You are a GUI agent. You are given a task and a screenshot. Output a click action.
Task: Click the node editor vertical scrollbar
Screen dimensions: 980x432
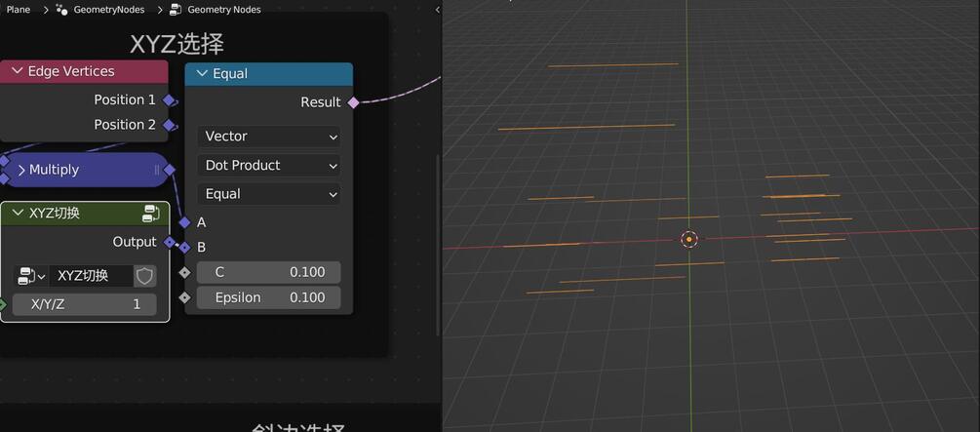(x=438, y=245)
